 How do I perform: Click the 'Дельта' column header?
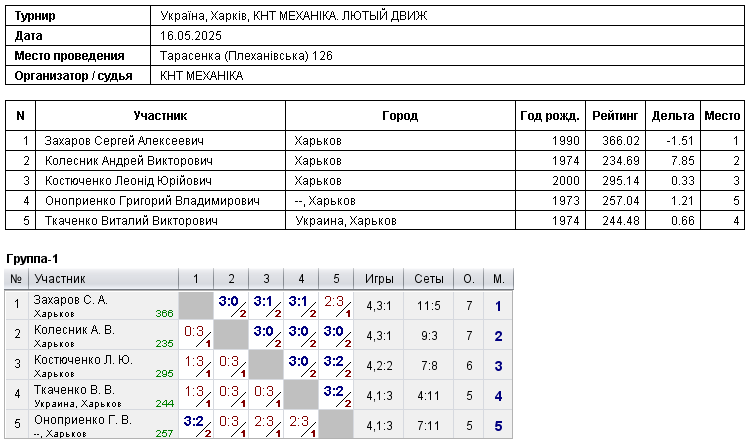coord(673,116)
